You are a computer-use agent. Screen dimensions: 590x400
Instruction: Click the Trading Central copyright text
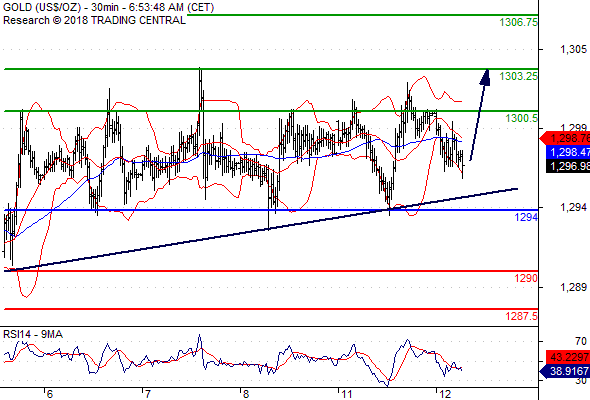94,20
